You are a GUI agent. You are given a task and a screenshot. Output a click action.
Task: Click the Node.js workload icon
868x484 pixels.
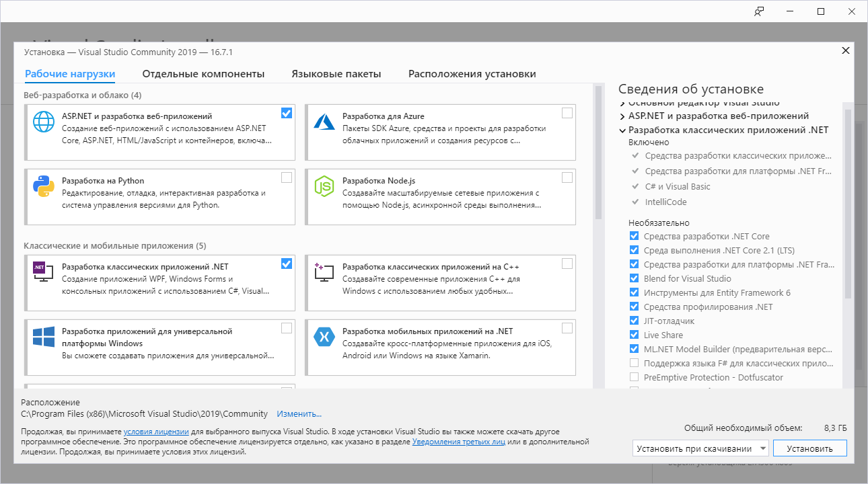324,186
